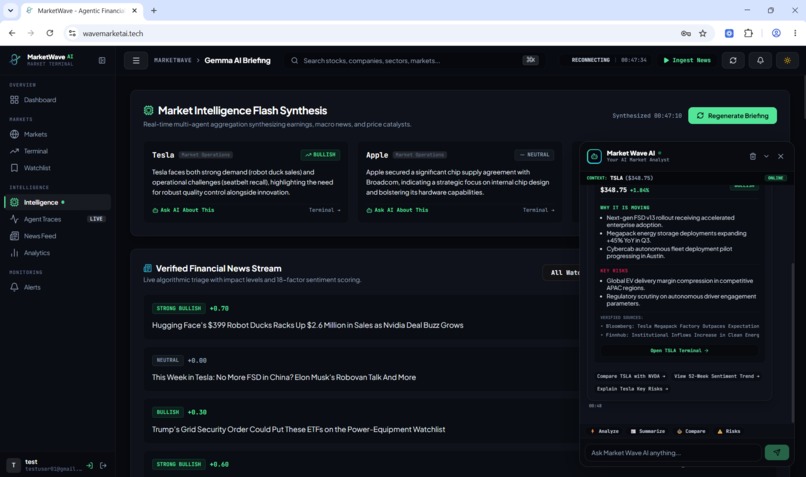Go to Markets in the sidebar
The width and height of the screenshot is (806, 477).
pos(57,134)
